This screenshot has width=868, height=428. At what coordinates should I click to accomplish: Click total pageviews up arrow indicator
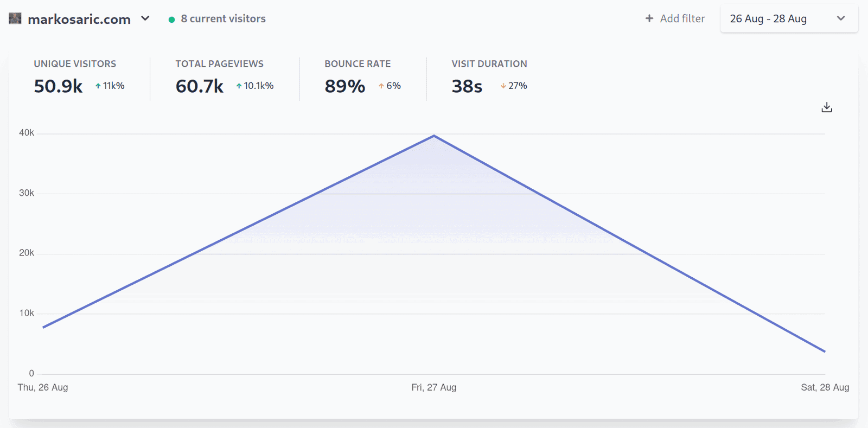point(239,86)
